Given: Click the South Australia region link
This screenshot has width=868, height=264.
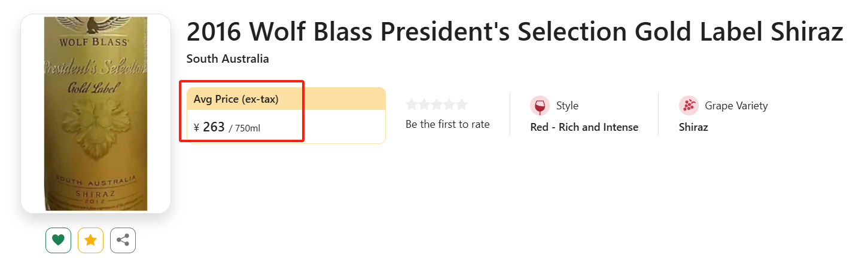Looking at the screenshot, I should click(x=228, y=59).
